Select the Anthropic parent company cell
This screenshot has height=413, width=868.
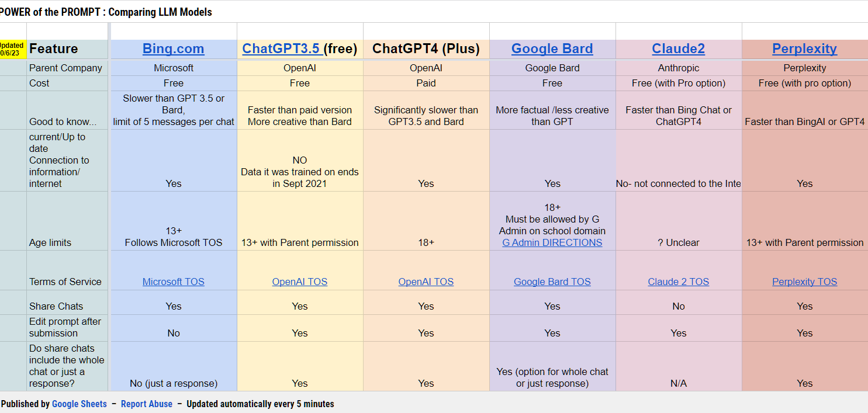679,68
